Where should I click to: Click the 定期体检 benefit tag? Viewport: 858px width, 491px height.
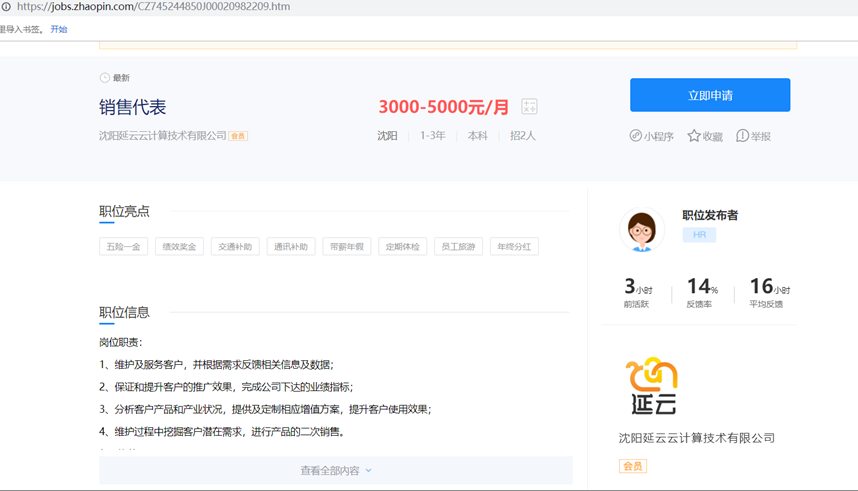(402, 246)
